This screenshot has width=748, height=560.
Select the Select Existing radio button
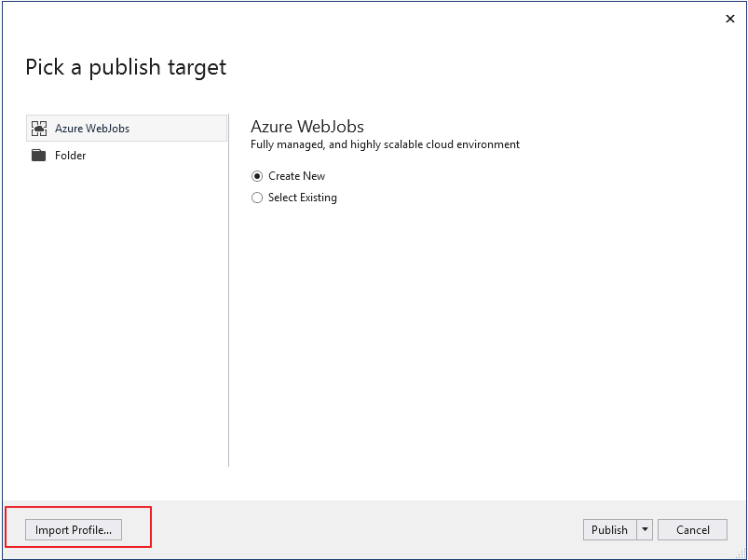(257, 198)
